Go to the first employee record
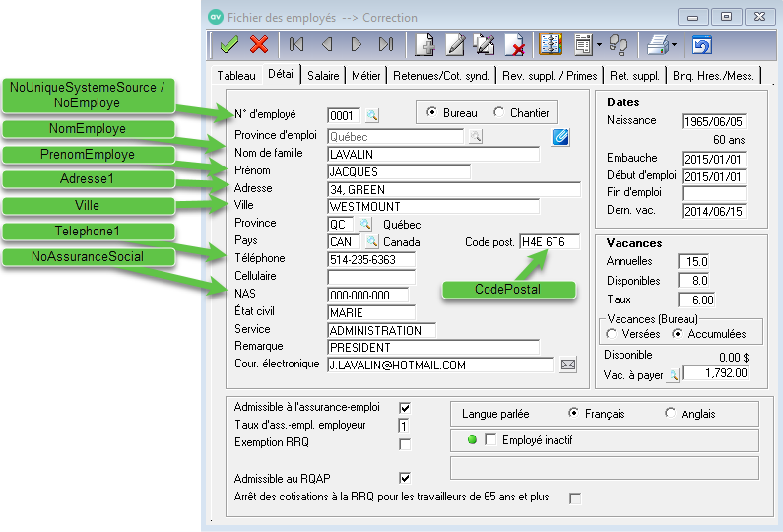Screen dimensions: 783x532 295,44
